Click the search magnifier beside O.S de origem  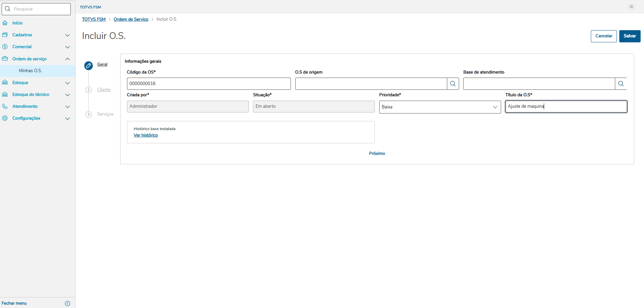[x=453, y=84]
